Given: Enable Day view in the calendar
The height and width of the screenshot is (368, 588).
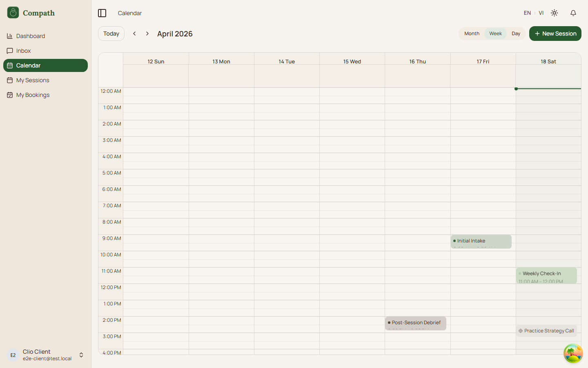Looking at the screenshot, I should click(516, 34).
